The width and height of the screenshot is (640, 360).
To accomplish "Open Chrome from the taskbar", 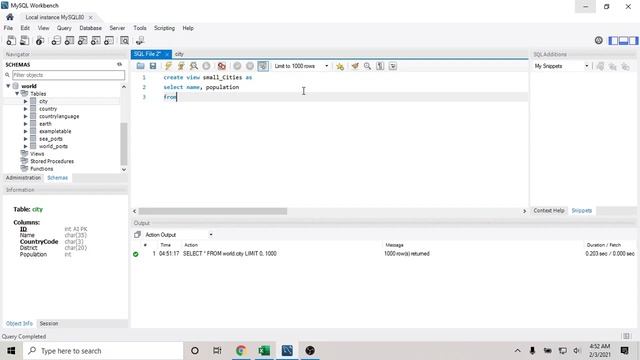I will (241, 351).
